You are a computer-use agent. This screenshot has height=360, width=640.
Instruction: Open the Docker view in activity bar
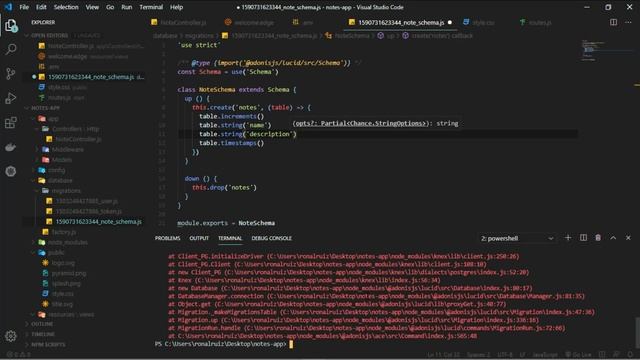11,147
